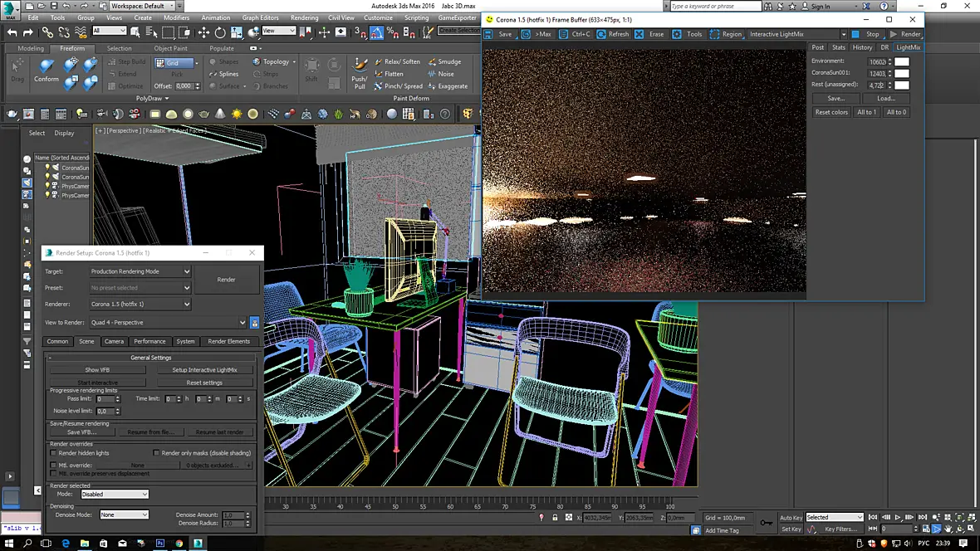Click the large Render button in Render Setup
This screenshot has height=551, width=980.
226,280
